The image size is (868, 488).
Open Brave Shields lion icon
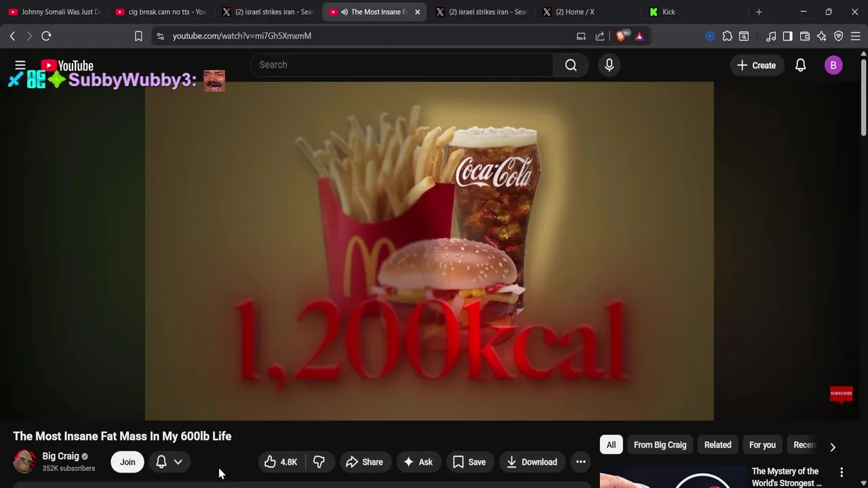point(621,36)
